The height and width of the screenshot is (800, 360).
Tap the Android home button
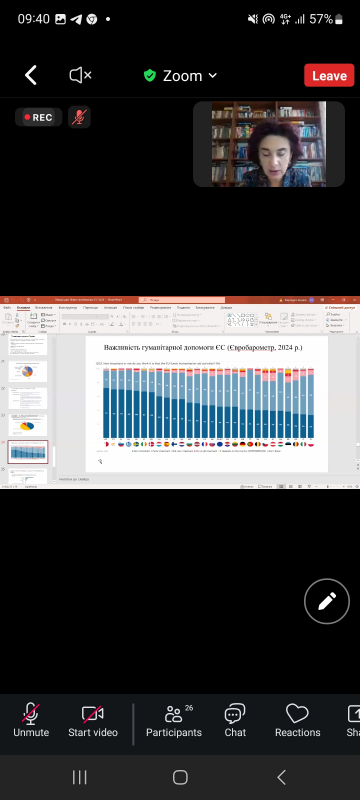180,777
